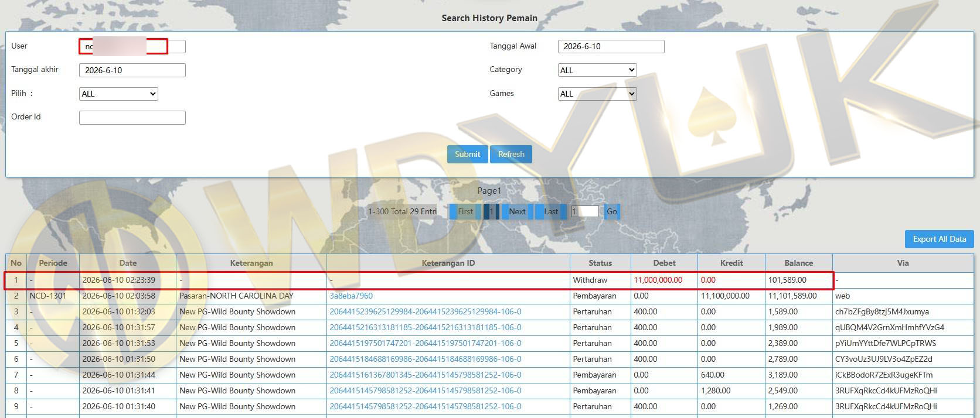Go to Next page

[517, 211]
